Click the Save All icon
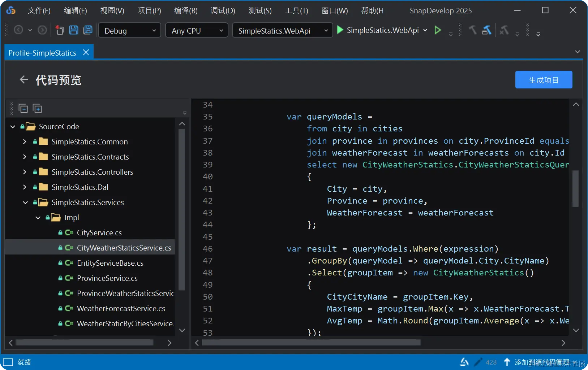The width and height of the screenshot is (588, 370). coord(88,30)
